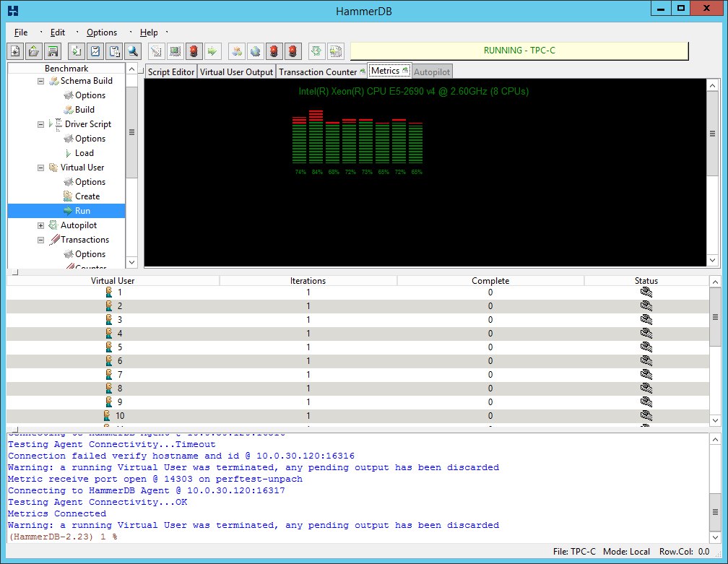Click the status icon for Virtual User 1

(x=646, y=292)
